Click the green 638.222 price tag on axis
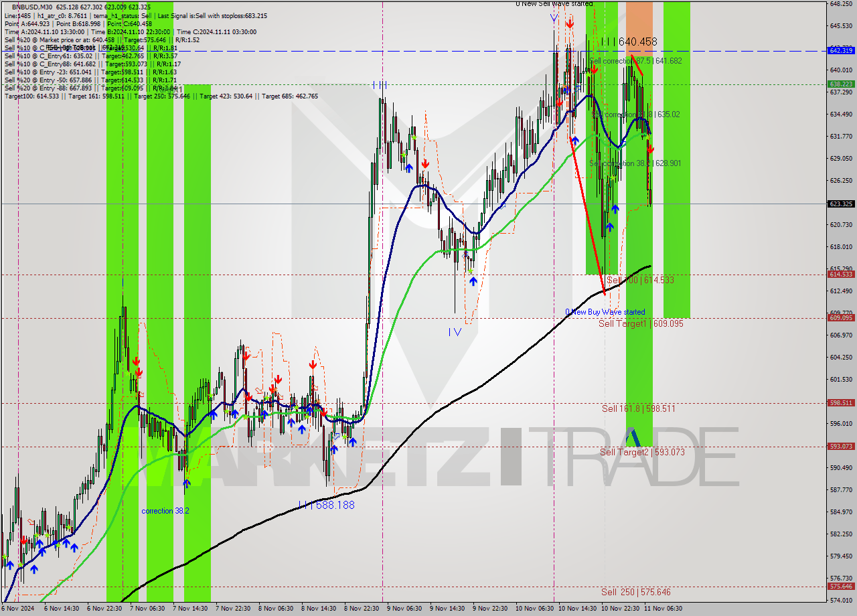 point(841,84)
